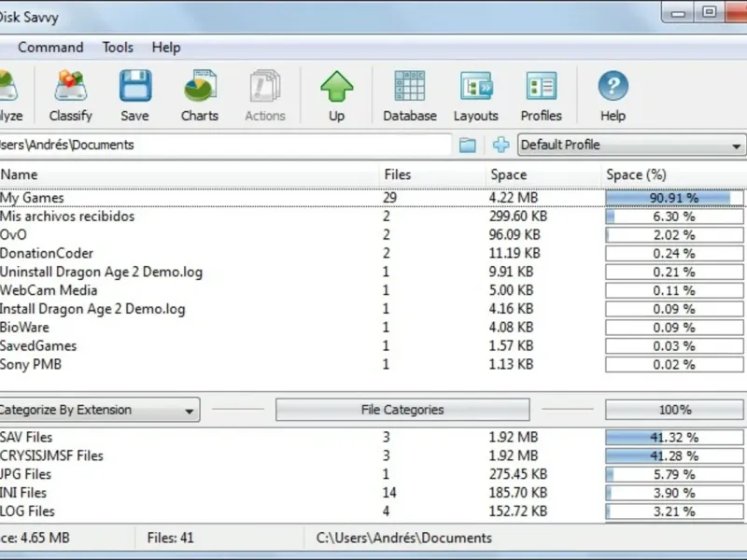
Task: Select the SAV Files category
Action: pos(373,437)
